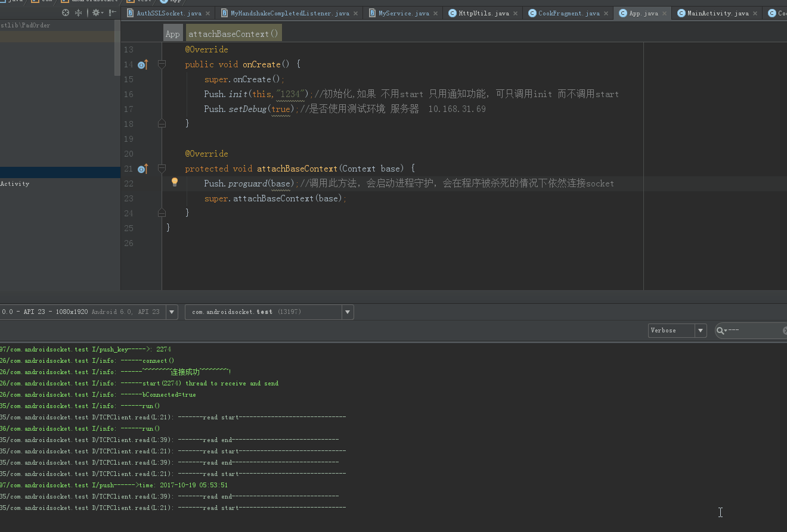This screenshot has width=787, height=532.
Task: Click the scroll-from-source target icon
Action: click(66, 13)
